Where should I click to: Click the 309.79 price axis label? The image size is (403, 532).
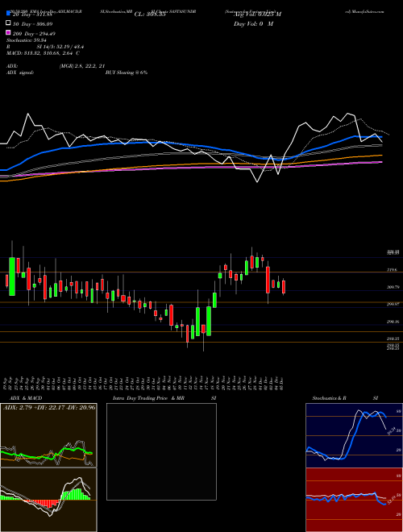point(393,287)
